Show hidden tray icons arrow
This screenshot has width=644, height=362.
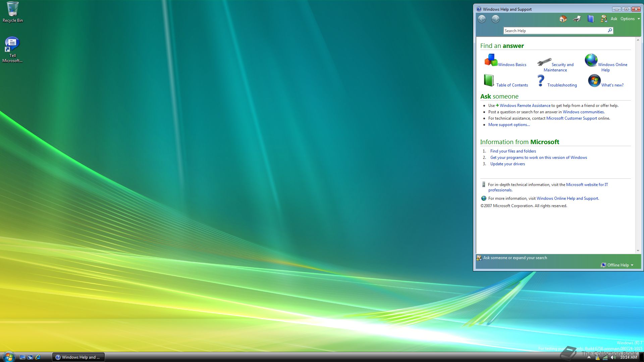589,357
